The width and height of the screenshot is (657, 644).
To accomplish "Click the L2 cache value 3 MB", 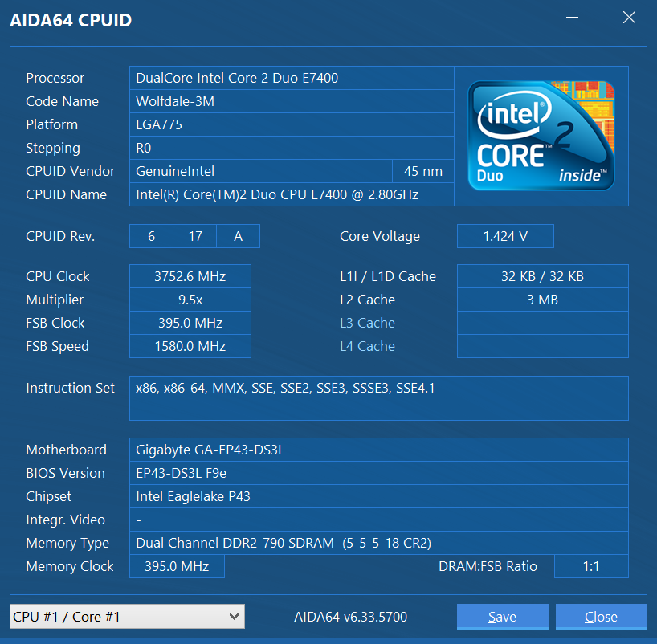I will pyautogui.click(x=543, y=300).
